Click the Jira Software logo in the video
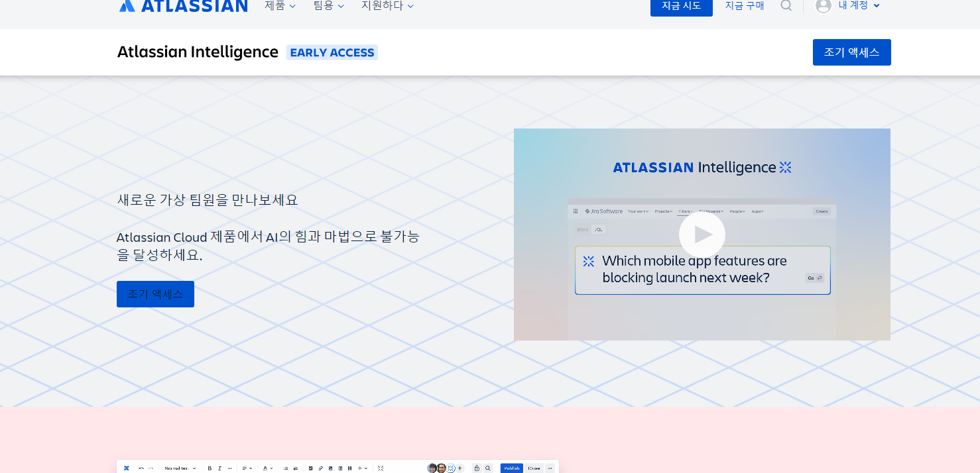 pyautogui.click(x=604, y=211)
